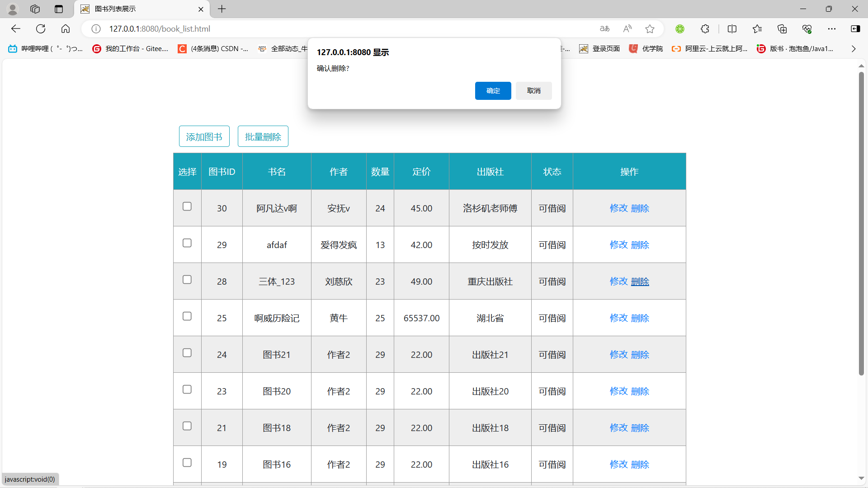868x488 pixels.
Task: Click the page vertical scrollbar thumb
Action: tap(861, 224)
